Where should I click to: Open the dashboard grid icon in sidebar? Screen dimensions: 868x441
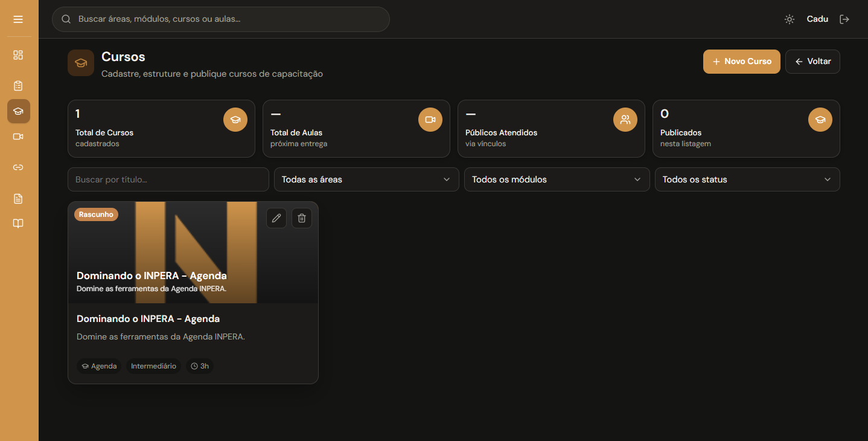click(x=18, y=55)
